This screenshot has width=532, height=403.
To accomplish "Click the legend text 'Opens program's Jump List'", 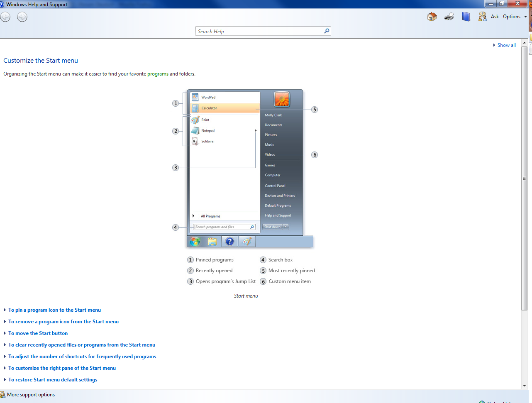I will pos(226,281).
